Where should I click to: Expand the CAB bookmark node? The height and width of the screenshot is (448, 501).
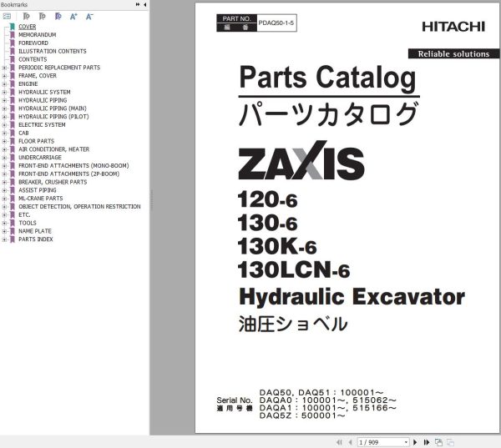click(4, 133)
